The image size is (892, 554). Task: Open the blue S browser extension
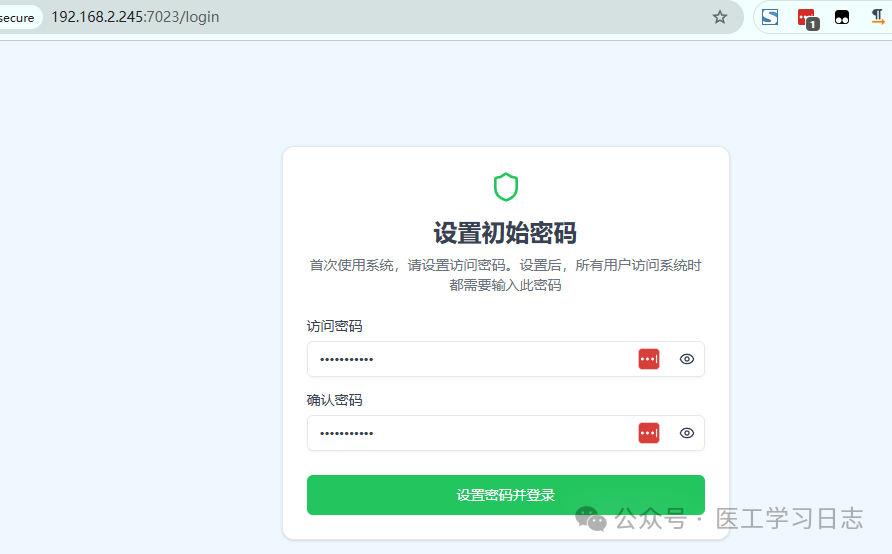point(770,17)
